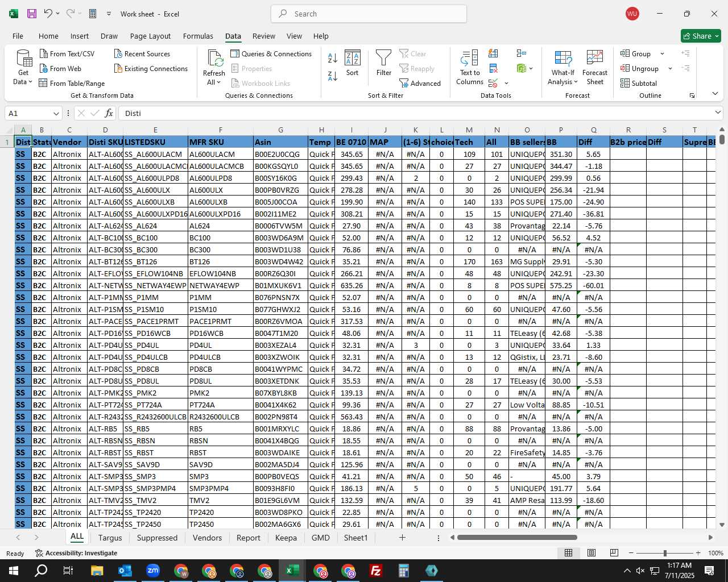Switch to the Home tab

pos(48,36)
